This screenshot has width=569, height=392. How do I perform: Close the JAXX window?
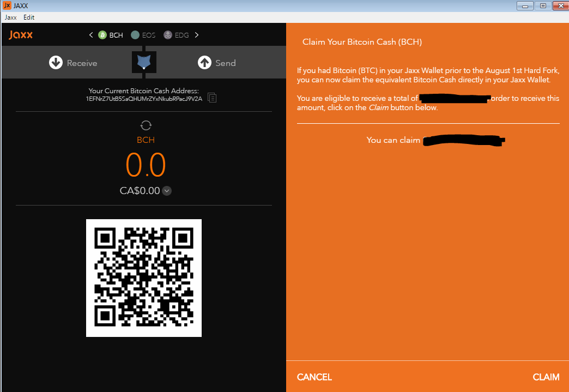(561, 6)
